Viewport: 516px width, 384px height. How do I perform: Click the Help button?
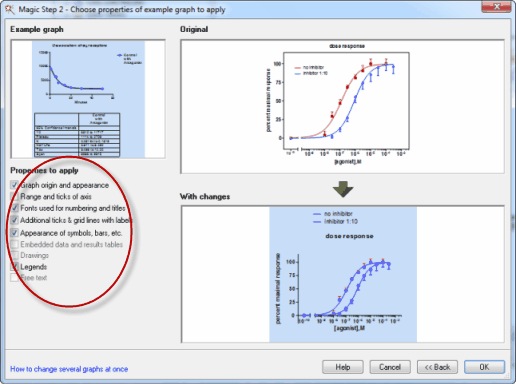point(343,367)
